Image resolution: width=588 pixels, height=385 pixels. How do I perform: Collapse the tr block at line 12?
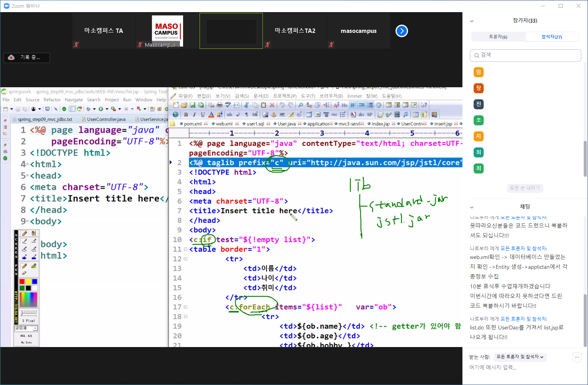tap(185, 259)
